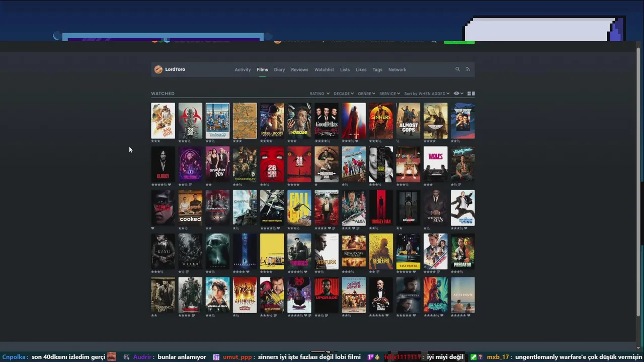This screenshot has width=644, height=362.
Task: Click the heart under Taxi Driver poster
Action: pyautogui.click(x=414, y=272)
